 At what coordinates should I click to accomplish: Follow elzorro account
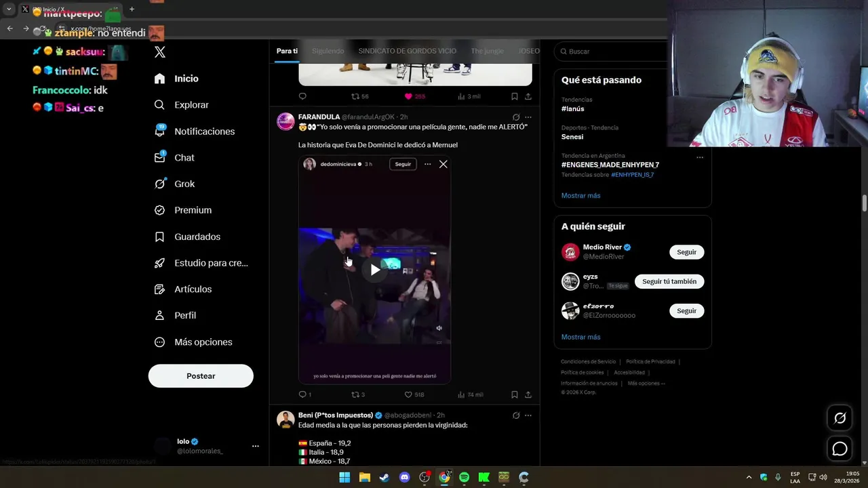pos(686,311)
